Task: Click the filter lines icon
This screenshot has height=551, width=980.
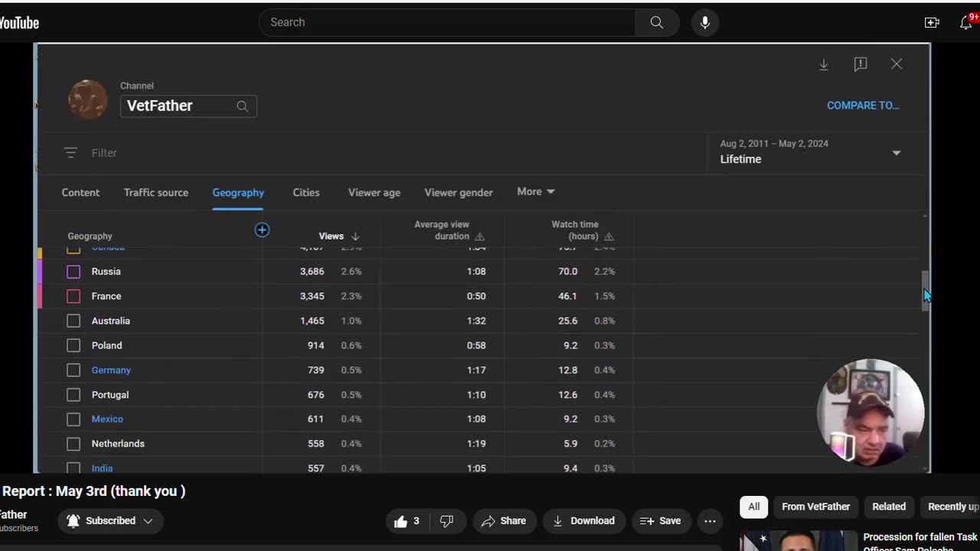Action: point(70,153)
